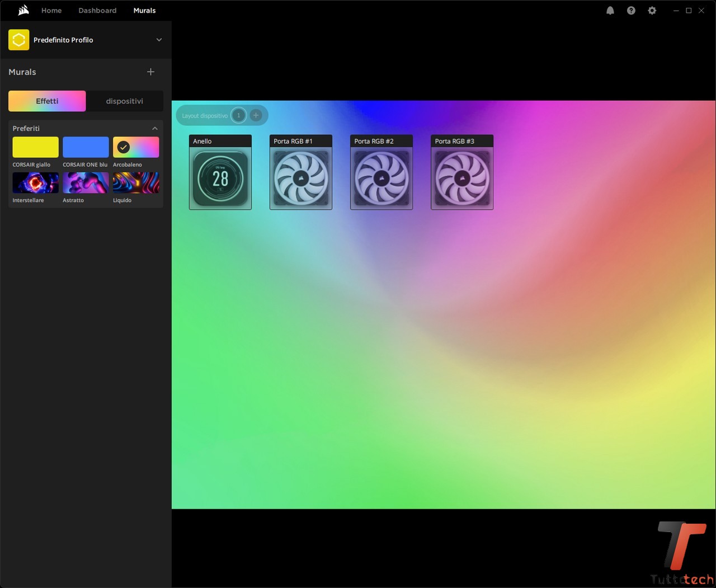
Task: Click the yellow profile hexagon icon
Action: point(19,40)
